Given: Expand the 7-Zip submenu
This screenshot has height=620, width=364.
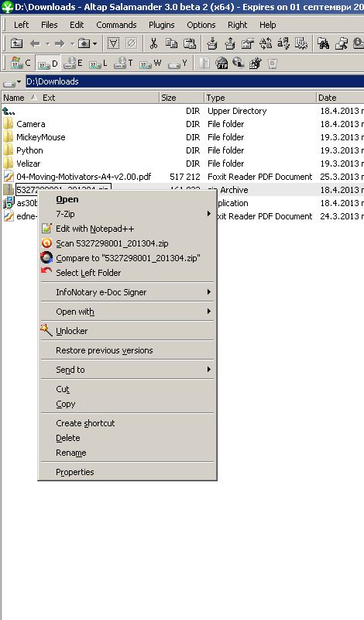Looking at the screenshot, I should [x=127, y=214].
